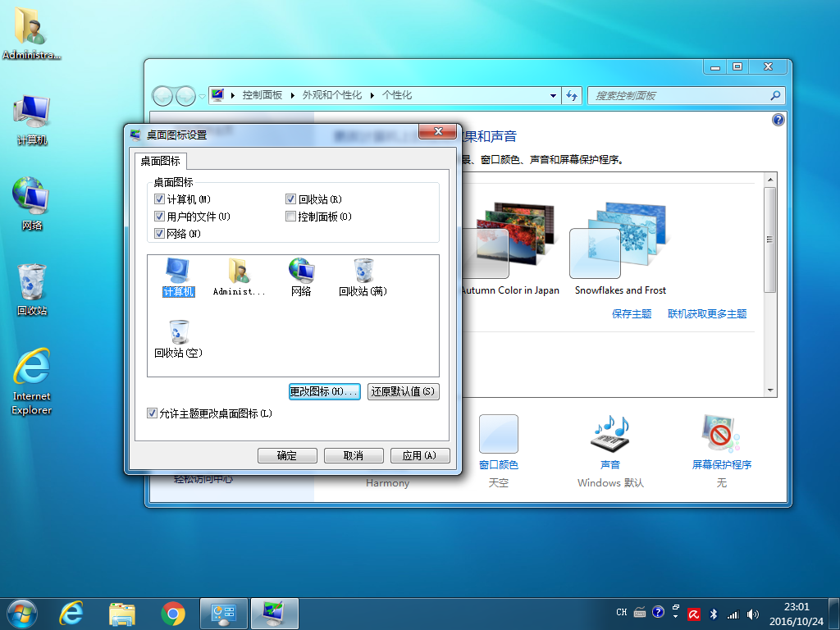
Task: Open the Windows Start button
Action: coord(22,614)
